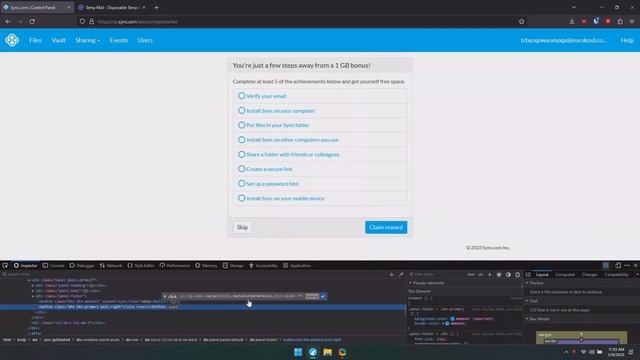Select Create a secure link circle
The width and height of the screenshot is (640, 360).
click(241, 169)
